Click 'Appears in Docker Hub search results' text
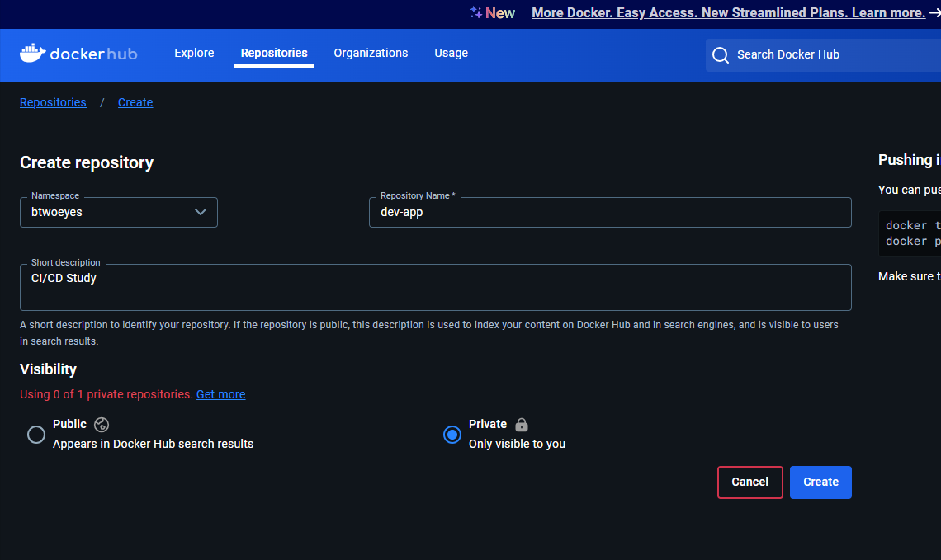The image size is (941, 560). [153, 444]
